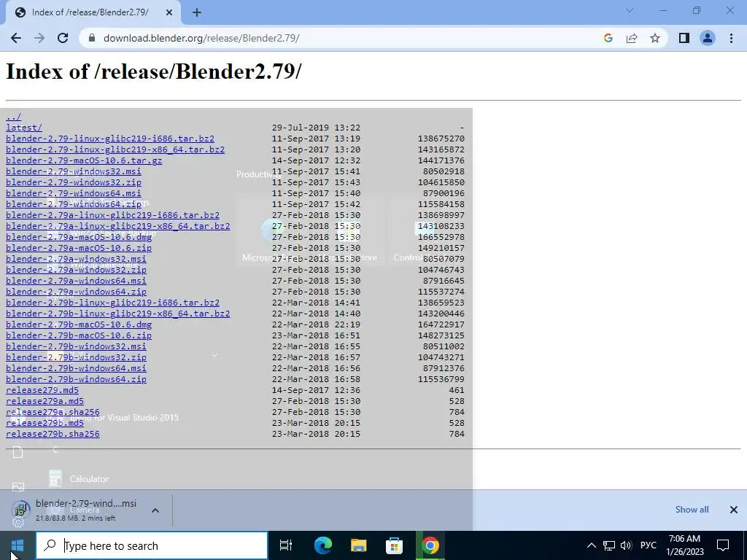This screenshot has height=560, width=747.
Task: Click the taskbar search box
Action: pyautogui.click(x=152, y=545)
